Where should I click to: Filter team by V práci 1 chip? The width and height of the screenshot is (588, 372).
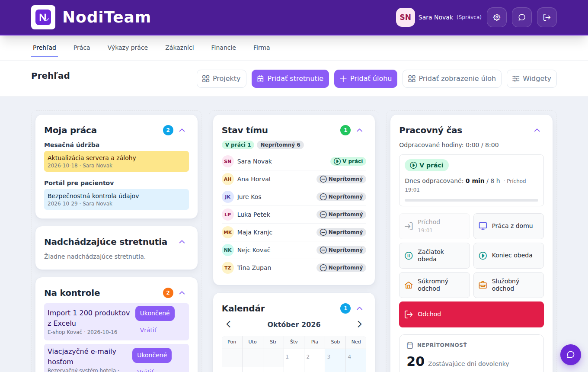coord(238,145)
